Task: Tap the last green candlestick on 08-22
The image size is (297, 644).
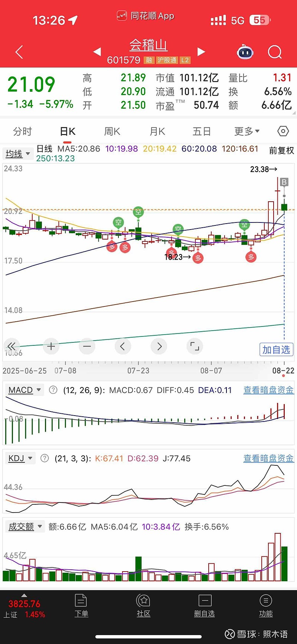Action: 284,207
